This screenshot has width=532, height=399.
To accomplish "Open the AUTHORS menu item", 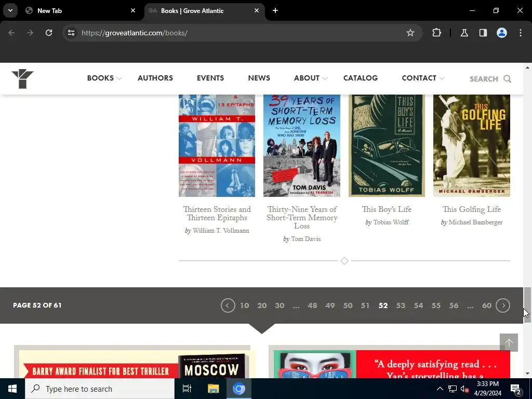I will [x=155, y=78].
